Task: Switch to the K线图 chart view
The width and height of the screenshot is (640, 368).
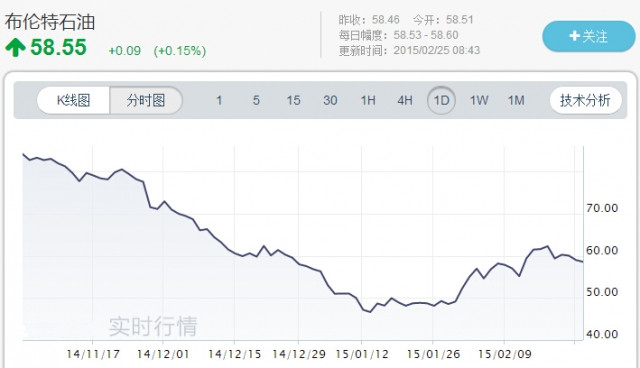Action: (x=73, y=100)
